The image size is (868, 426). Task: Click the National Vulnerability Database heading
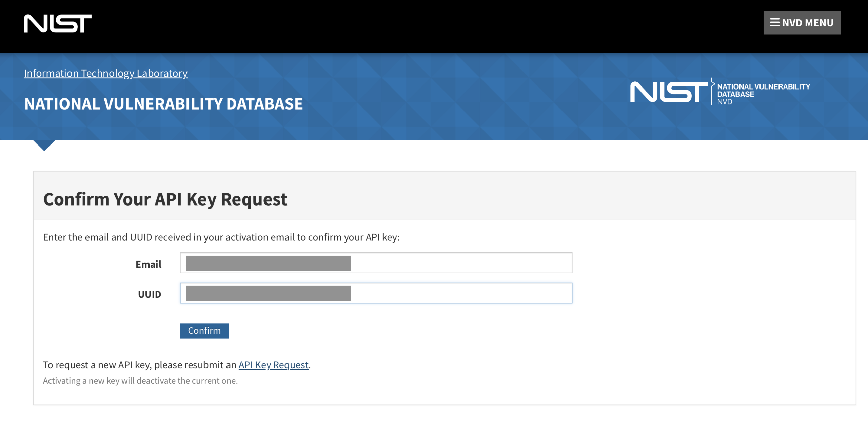(163, 104)
